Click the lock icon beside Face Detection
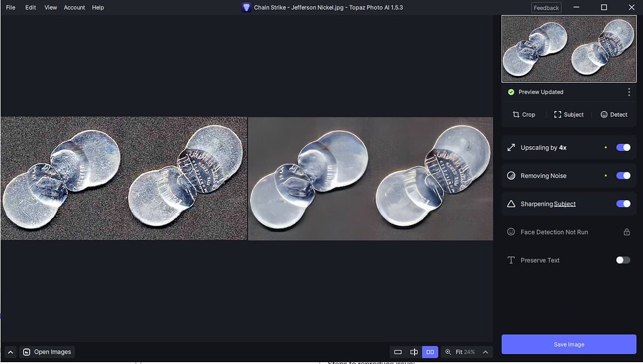643x364 pixels. (626, 232)
